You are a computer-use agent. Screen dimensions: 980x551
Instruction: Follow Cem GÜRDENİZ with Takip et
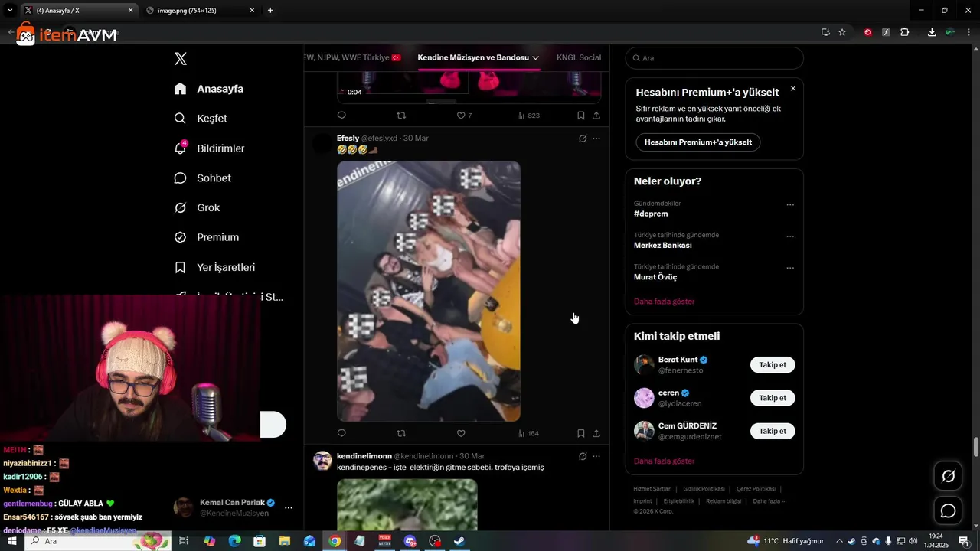[773, 432]
